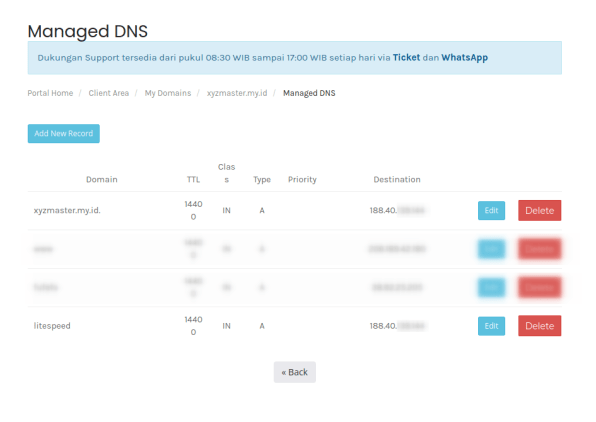596x422 pixels.
Task: Edit the xyzmaster.my.id. A record
Action: pyautogui.click(x=491, y=211)
